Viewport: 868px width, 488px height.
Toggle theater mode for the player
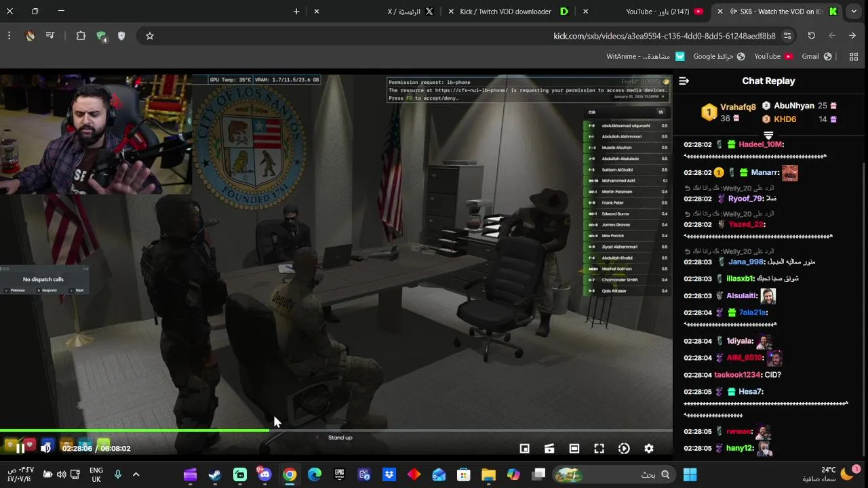coord(574,448)
